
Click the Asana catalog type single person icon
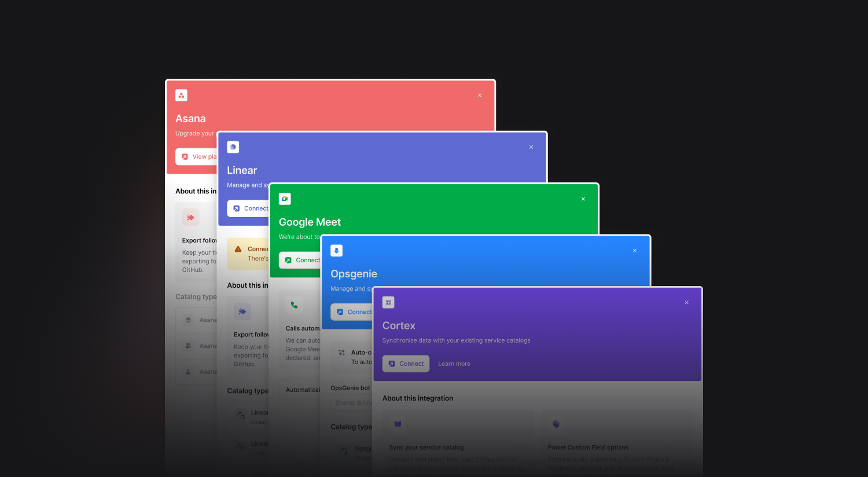click(x=188, y=372)
